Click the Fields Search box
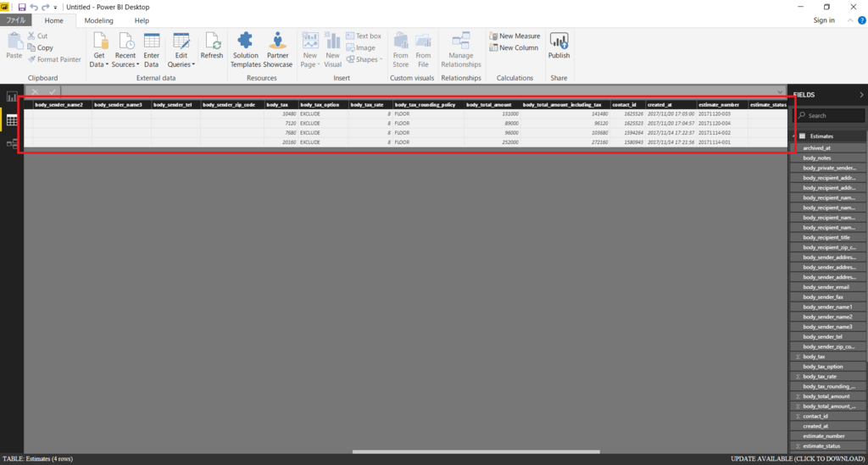Viewport: 868px width, 465px height. point(830,115)
